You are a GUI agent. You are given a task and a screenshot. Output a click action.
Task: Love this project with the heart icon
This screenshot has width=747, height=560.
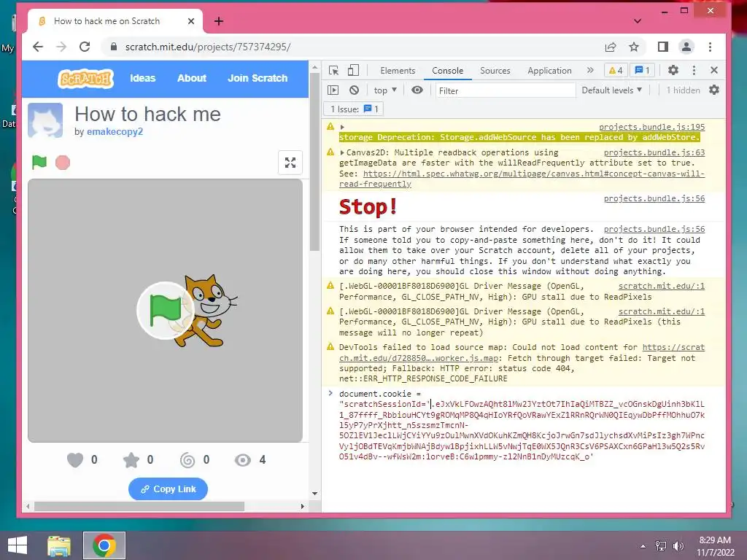pos(75,460)
